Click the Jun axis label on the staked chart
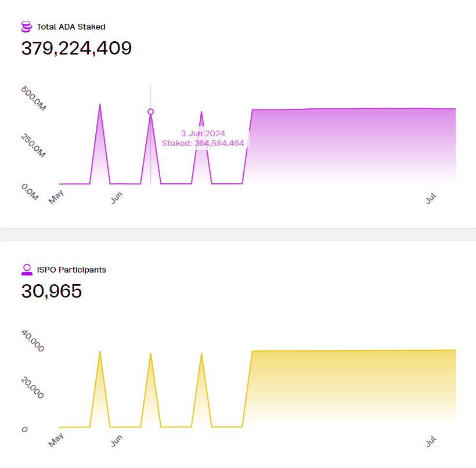Image resolution: width=476 pixels, height=468 pixels. 117,199
